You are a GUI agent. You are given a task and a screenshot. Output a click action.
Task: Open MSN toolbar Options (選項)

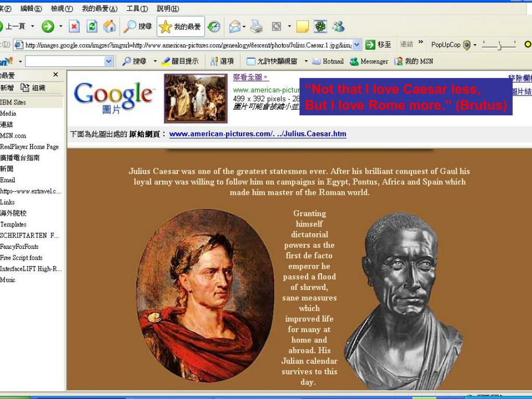coord(222,61)
